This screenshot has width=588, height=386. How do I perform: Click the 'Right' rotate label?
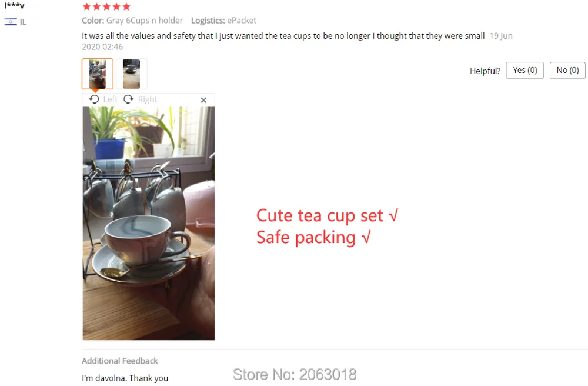pyautogui.click(x=148, y=99)
